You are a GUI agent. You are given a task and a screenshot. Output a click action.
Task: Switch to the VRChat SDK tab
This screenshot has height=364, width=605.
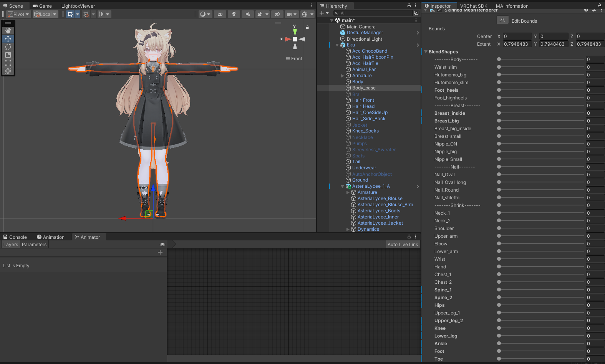473,6
